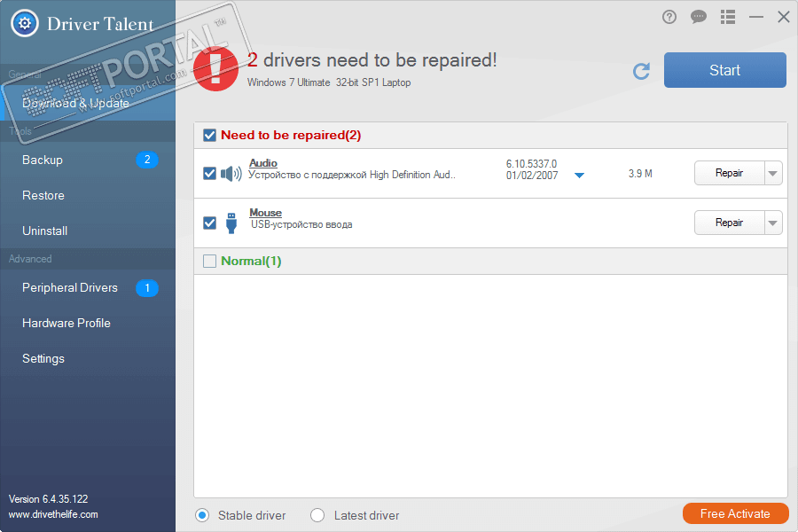Click the blue Start button
The height and width of the screenshot is (532, 798).
[x=724, y=70]
